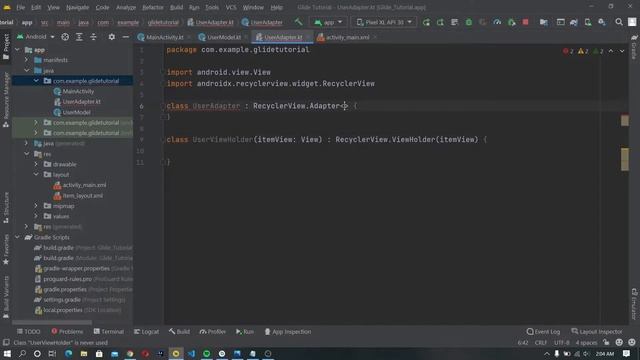Open Visual Studio Code from taskbar
The image size is (640, 360).
point(191,353)
